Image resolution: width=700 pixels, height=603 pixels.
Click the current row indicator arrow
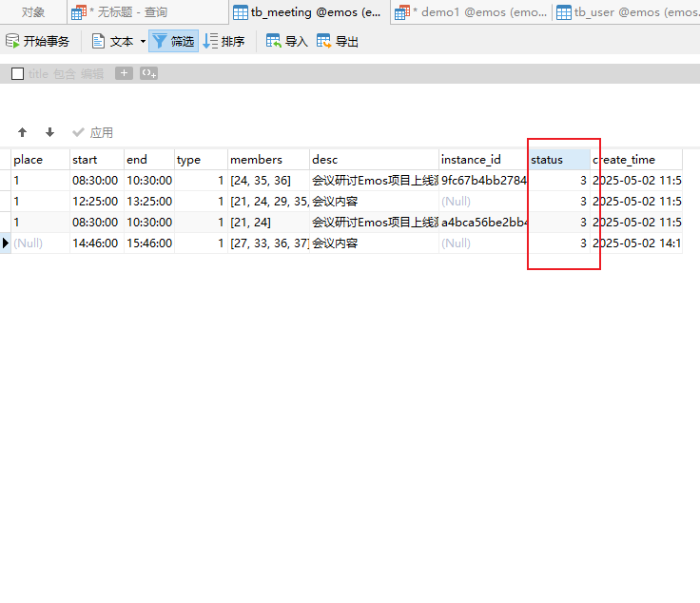[x=6, y=243]
